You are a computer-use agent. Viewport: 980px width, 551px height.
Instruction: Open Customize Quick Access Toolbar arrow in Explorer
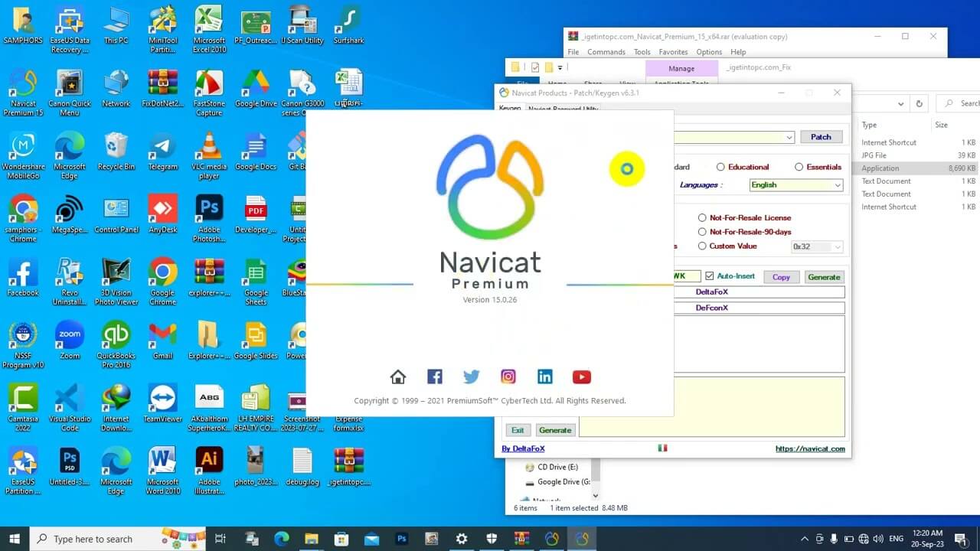[560, 67]
